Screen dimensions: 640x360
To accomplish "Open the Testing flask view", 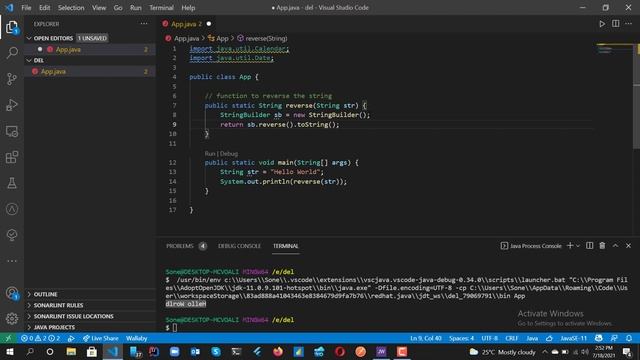I will [12, 183].
